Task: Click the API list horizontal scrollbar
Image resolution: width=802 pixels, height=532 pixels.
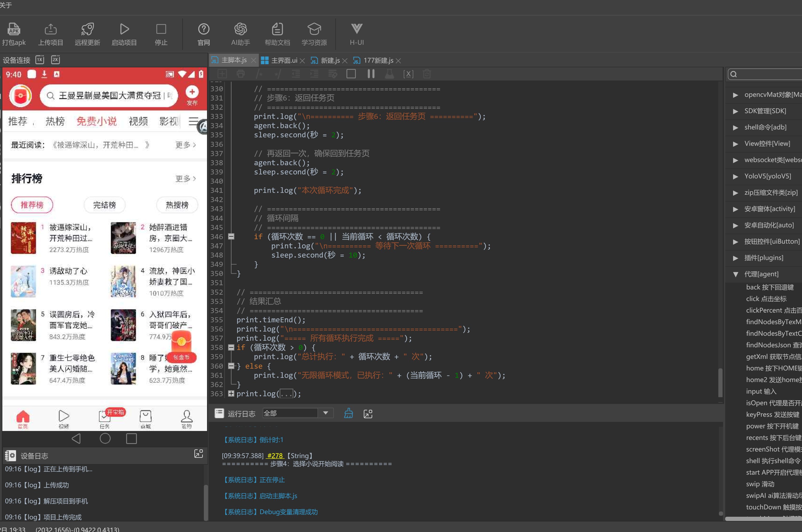Action: point(763,518)
